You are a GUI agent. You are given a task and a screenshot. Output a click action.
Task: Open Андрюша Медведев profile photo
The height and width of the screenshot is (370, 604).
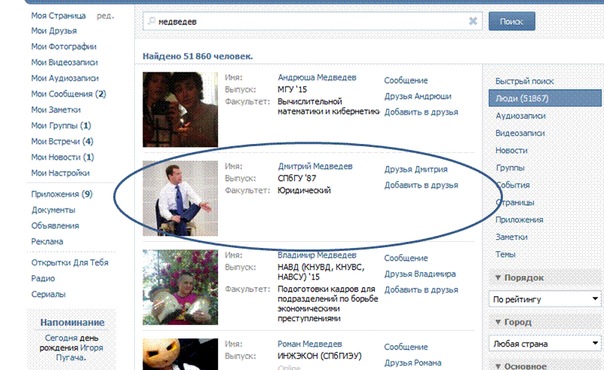(180, 109)
